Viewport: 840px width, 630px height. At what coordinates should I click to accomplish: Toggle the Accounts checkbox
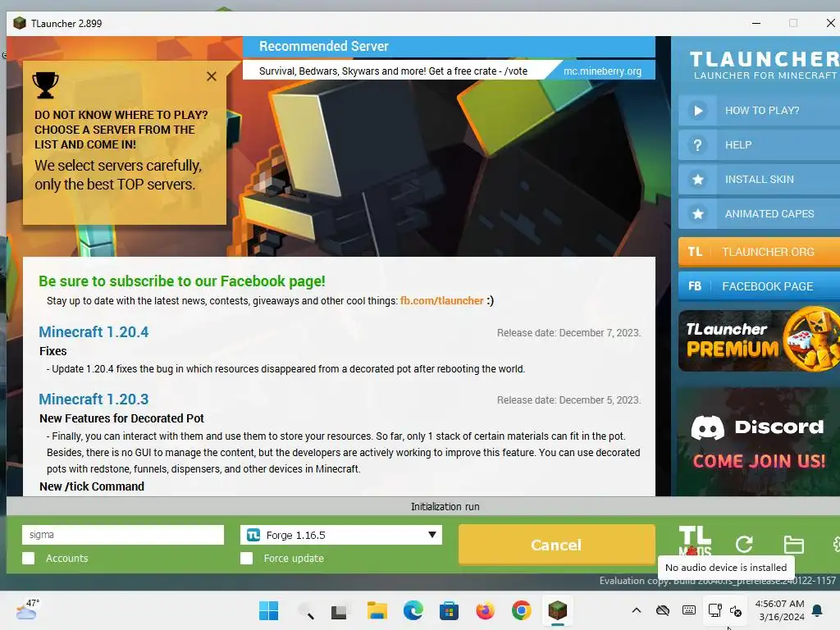click(x=29, y=558)
